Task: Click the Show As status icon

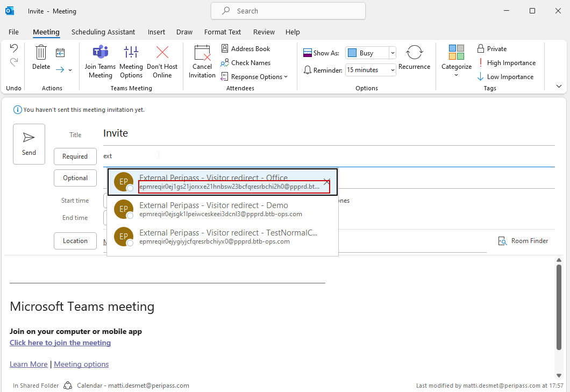Action: [x=307, y=53]
